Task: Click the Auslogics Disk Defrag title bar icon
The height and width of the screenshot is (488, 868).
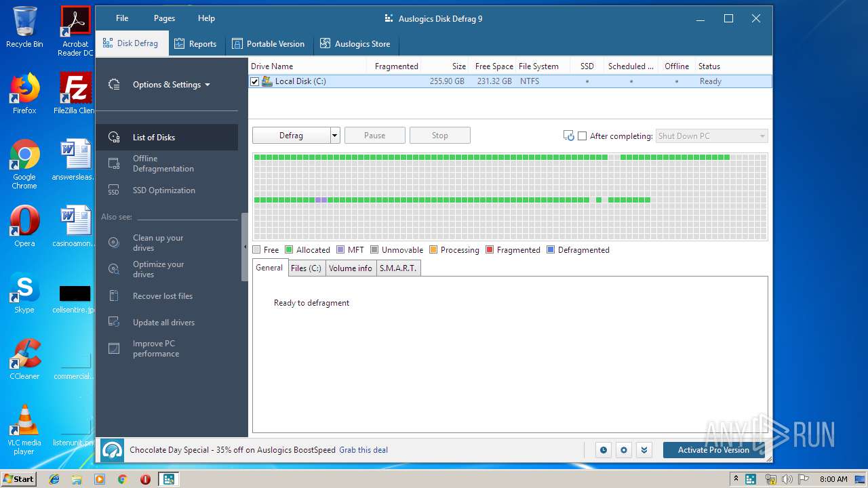Action: coord(389,18)
